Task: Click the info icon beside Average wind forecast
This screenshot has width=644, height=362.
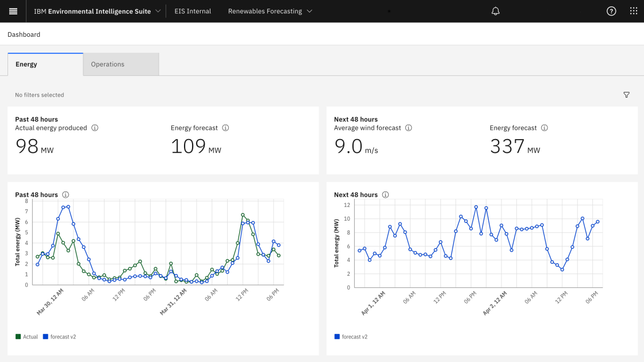Action: click(x=408, y=128)
